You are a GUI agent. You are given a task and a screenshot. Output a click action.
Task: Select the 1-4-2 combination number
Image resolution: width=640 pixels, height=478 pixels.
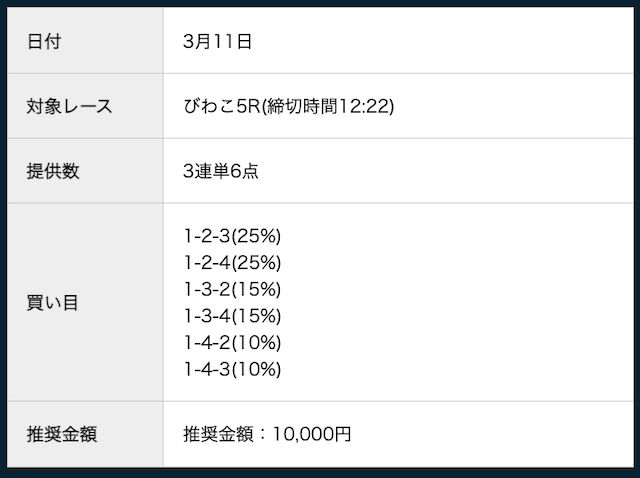207,342
